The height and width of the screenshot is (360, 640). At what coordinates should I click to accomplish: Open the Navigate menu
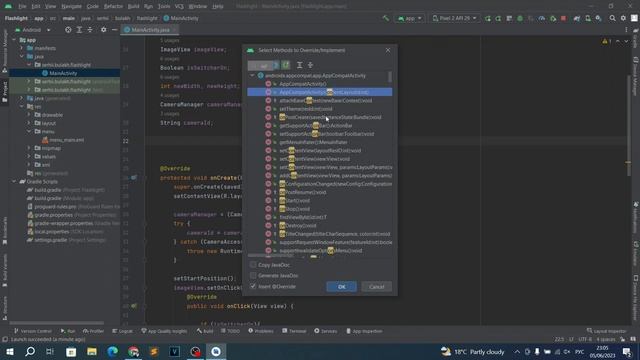(x=71, y=6)
